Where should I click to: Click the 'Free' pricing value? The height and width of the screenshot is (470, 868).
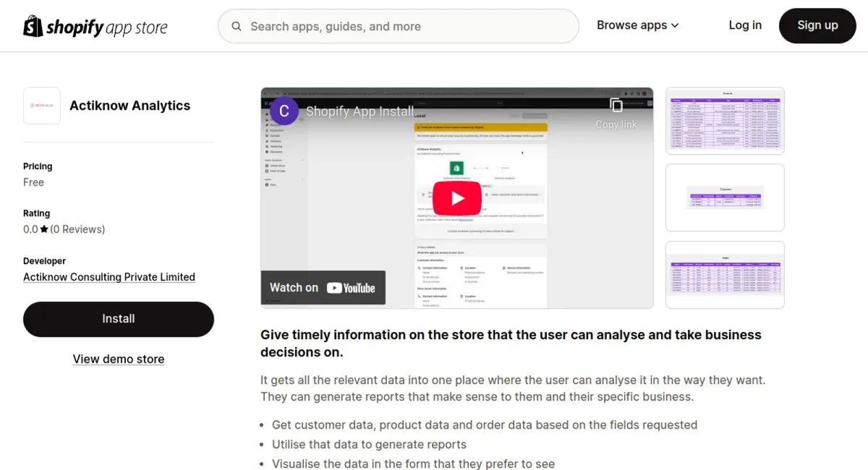click(x=33, y=182)
